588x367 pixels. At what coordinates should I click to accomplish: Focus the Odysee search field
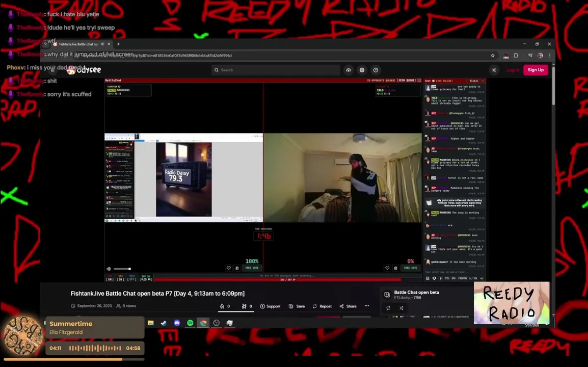(x=276, y=70)
